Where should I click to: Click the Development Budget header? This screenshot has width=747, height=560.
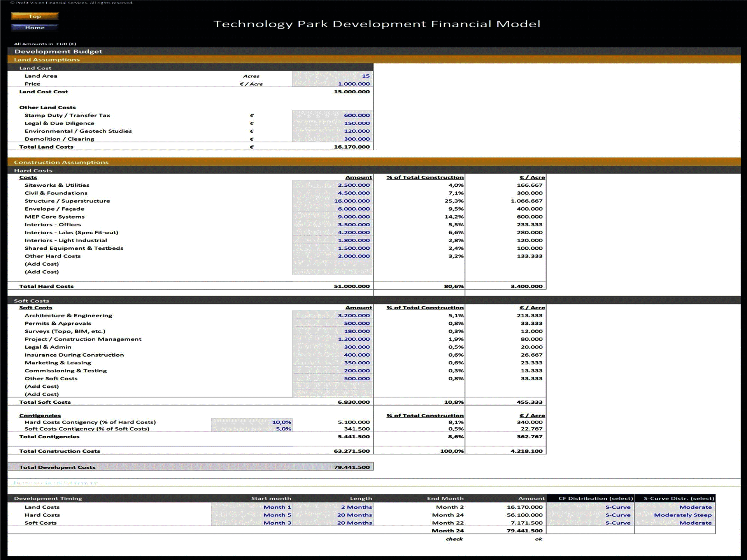(58, 51)
